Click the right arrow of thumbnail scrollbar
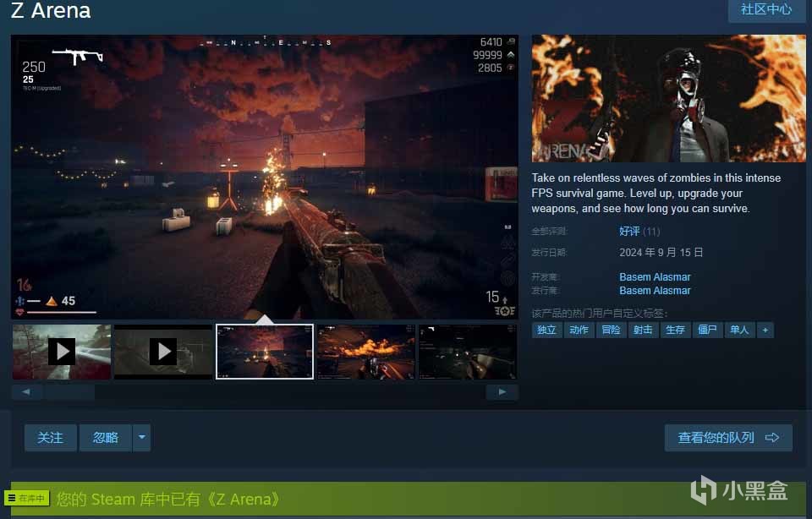 click(x=502, y=391)
